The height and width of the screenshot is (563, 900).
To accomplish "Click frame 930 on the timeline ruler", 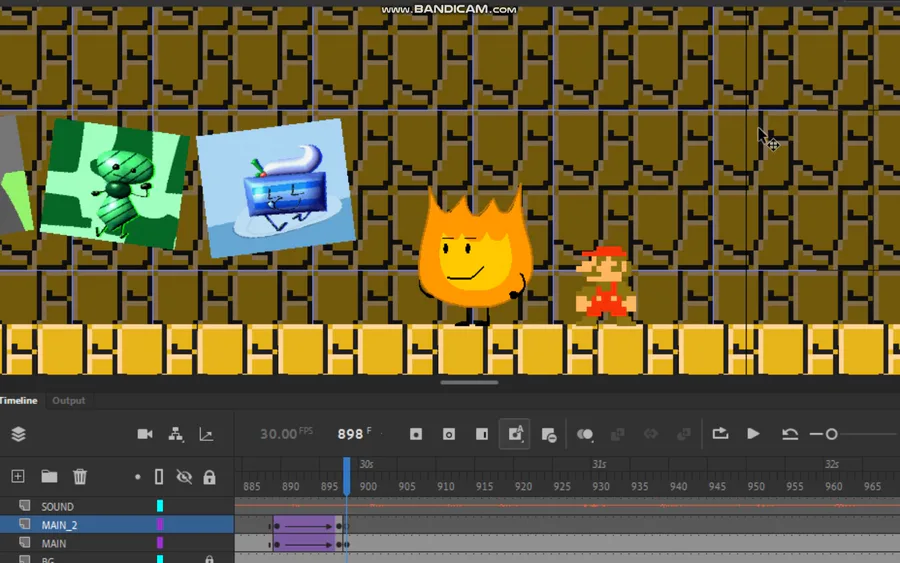I will click(x=601, y=487).
